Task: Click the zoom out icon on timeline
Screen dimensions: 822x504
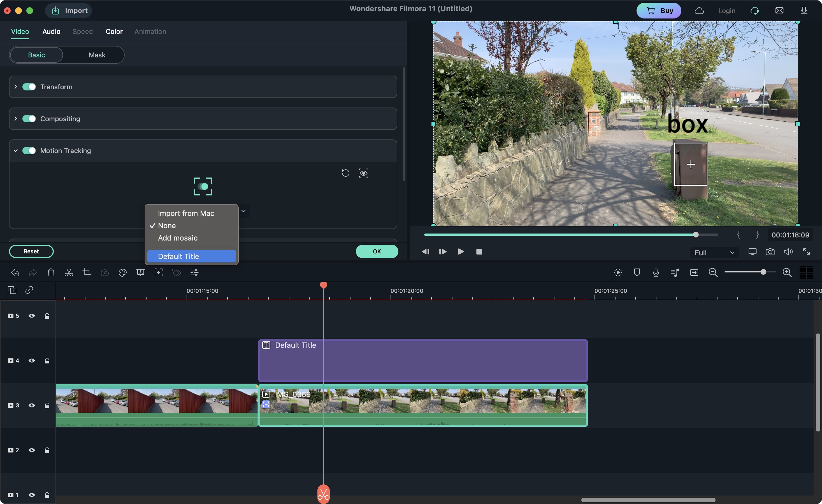Action: pos(713,272)
